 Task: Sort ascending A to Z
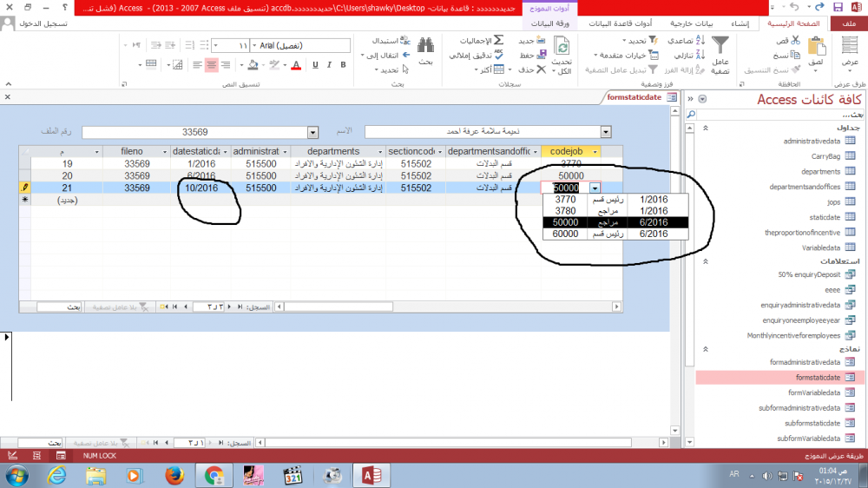coord(687,40)
